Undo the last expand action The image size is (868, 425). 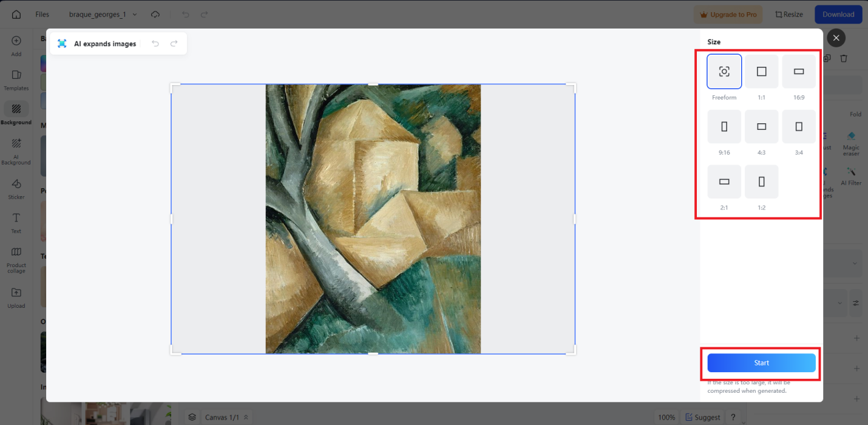pyautogui.click(x=155, y=44)
